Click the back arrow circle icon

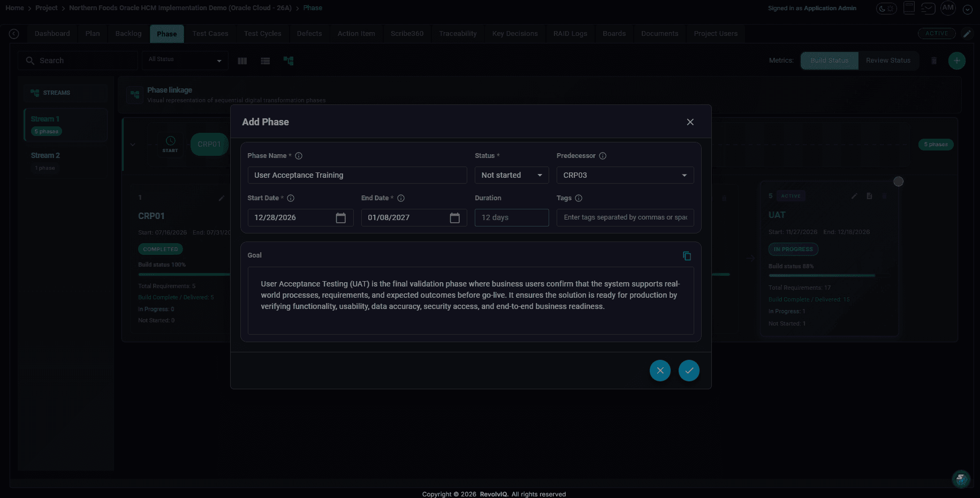point(14,34)
